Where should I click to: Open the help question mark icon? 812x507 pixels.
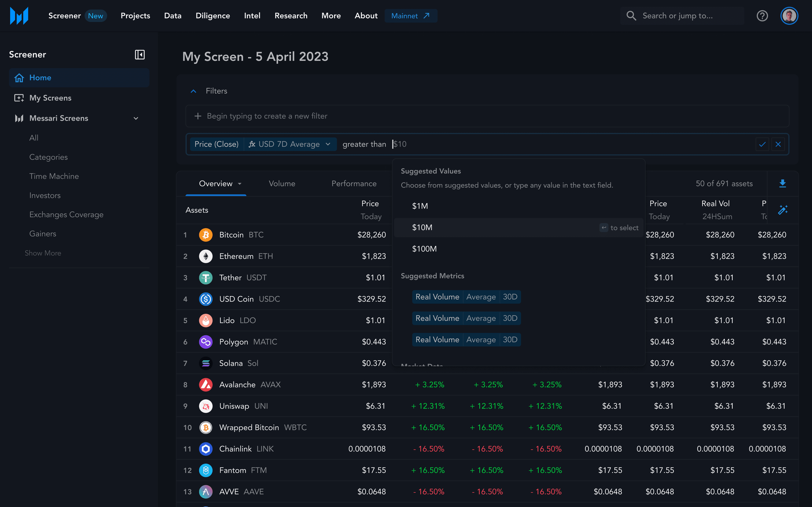tap(762, 16)
